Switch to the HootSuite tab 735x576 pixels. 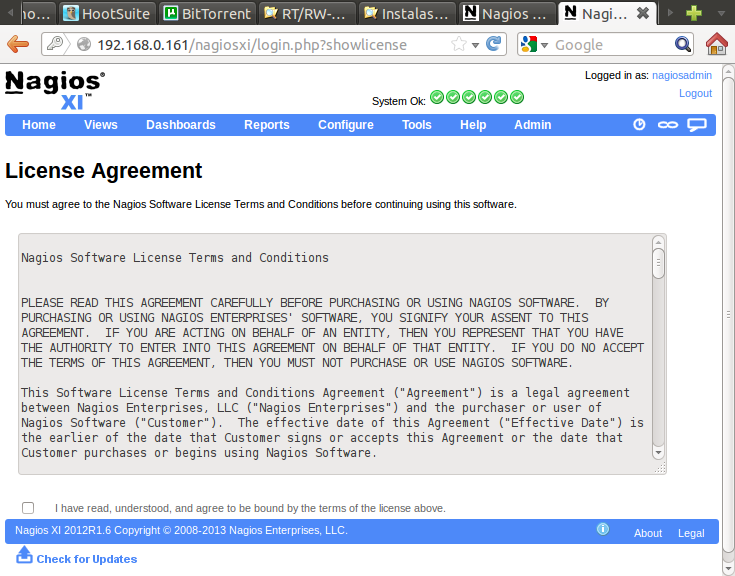coord(107,13)
